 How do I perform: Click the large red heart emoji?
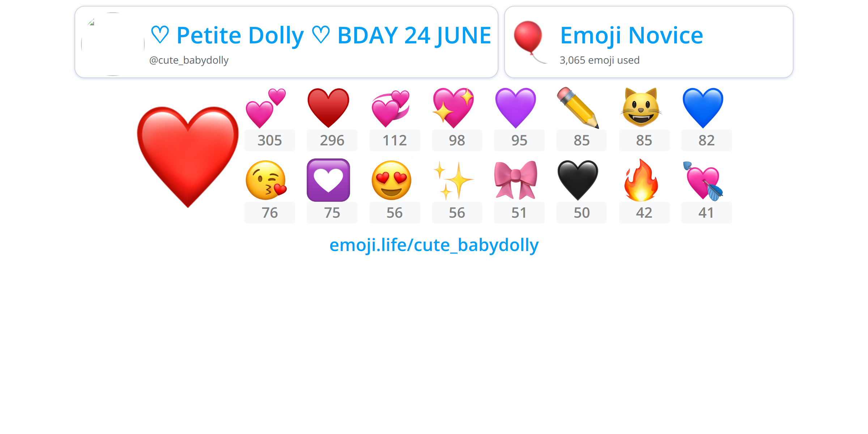point(188,157)
